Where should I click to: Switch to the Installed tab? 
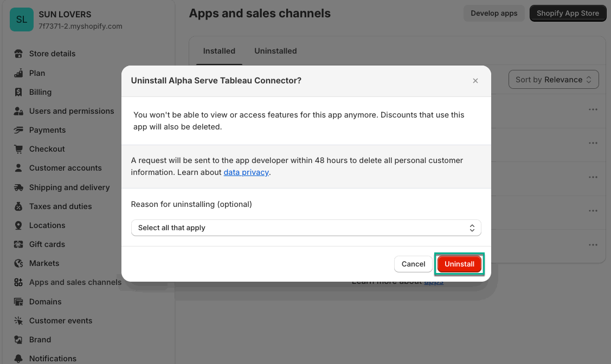pyautogui.click(x=219, y=51)
